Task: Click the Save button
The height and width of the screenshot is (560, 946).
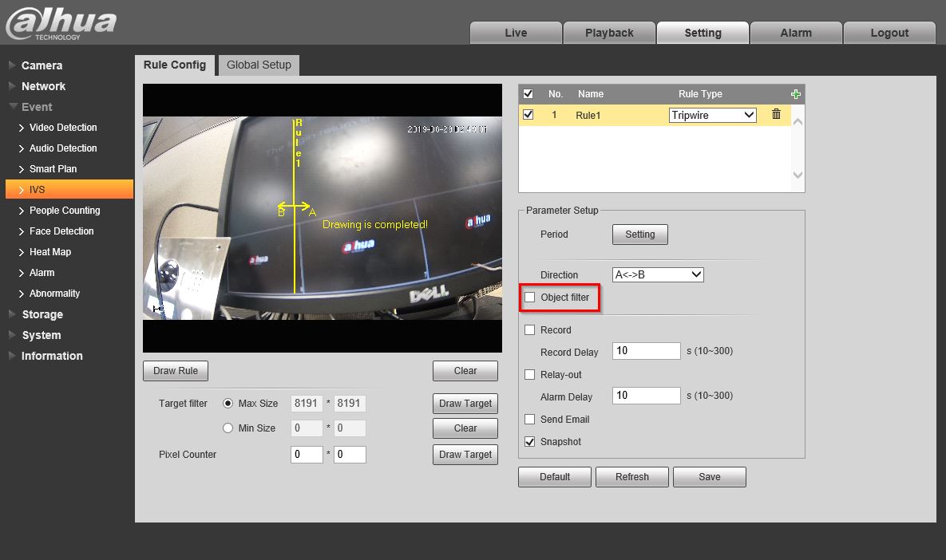Action: pyautogui.click(x=709, y=477)
